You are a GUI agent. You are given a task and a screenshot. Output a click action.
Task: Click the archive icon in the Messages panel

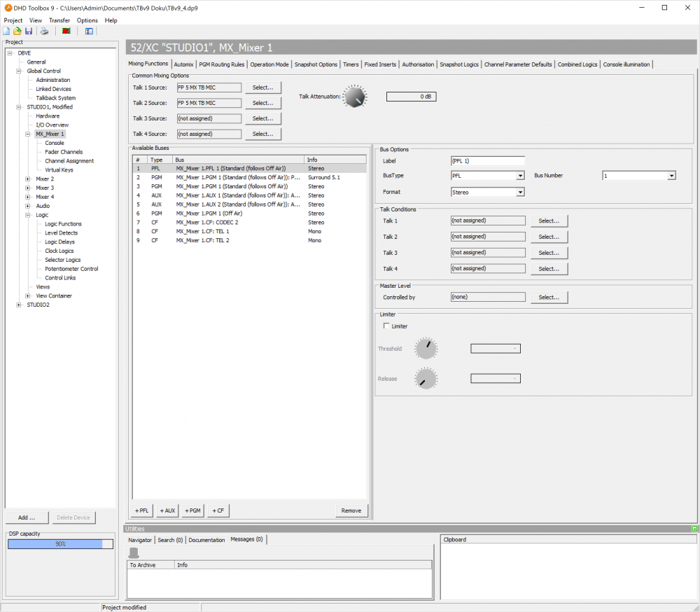click(x=132, y=552)
